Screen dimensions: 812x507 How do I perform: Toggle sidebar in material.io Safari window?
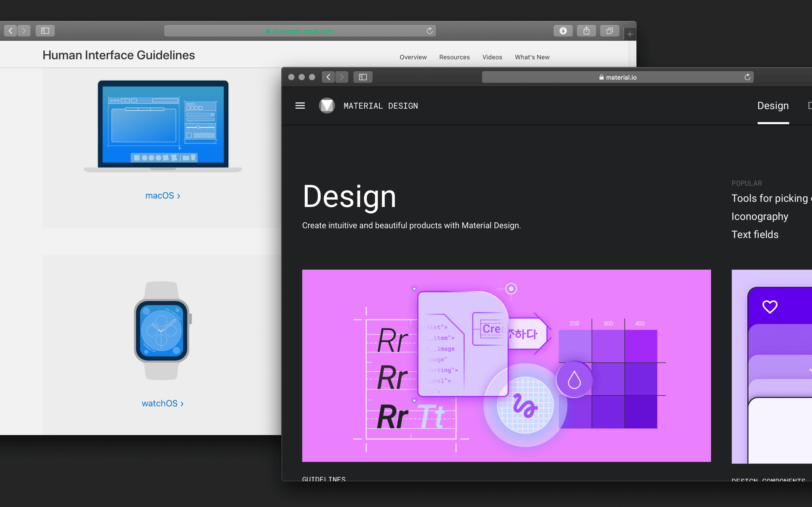(x=363, y=77)
